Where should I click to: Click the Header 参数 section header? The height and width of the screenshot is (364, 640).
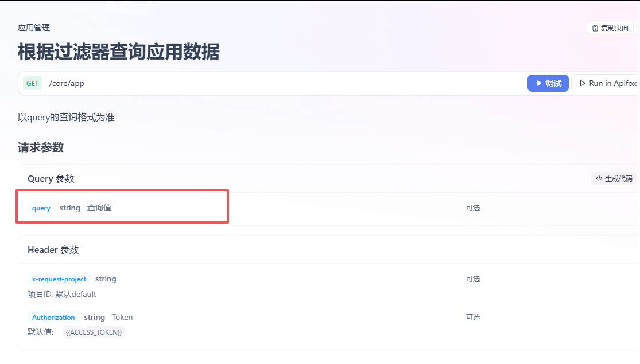[x=53, y=249]
